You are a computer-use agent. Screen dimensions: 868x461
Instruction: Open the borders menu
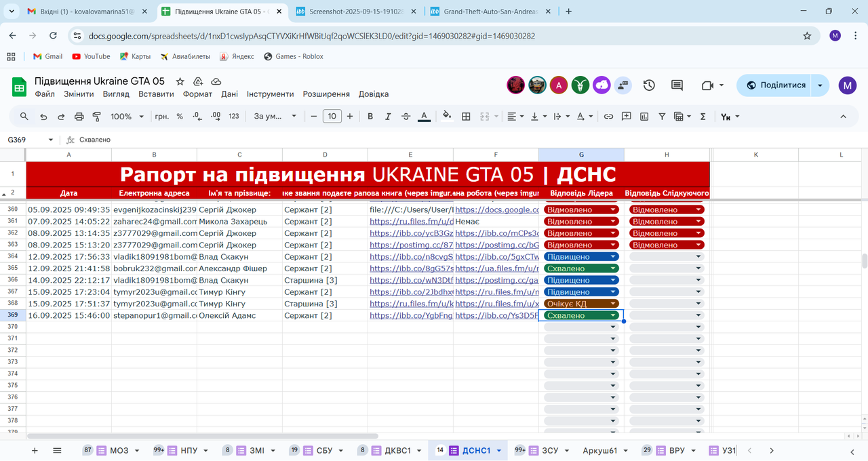[x=466, y=117]
